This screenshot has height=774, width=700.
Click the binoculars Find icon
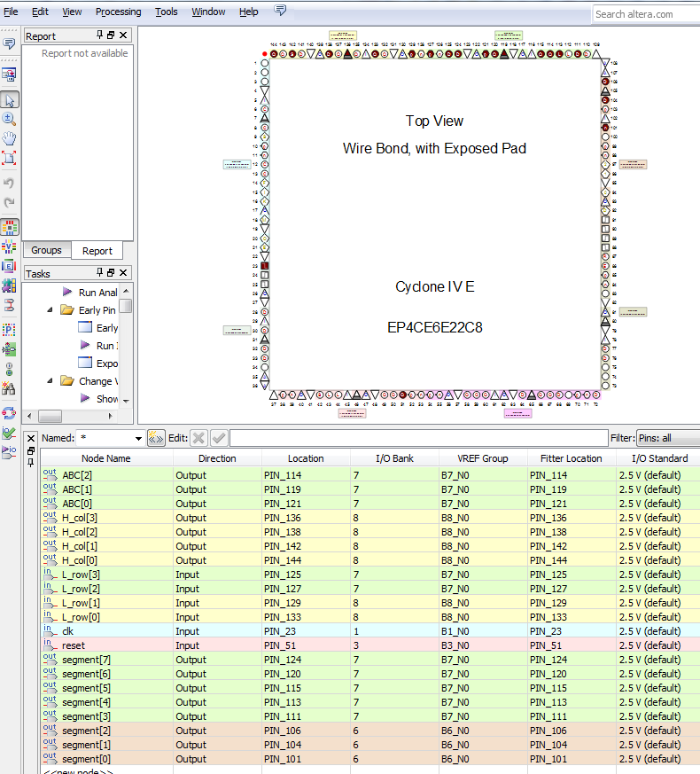click(x=10, y=388)
